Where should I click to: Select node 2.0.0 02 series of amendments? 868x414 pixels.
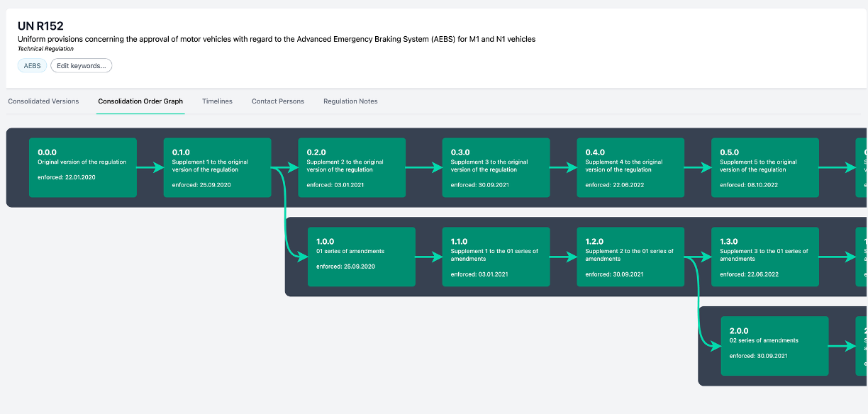(x=774, y=346)
